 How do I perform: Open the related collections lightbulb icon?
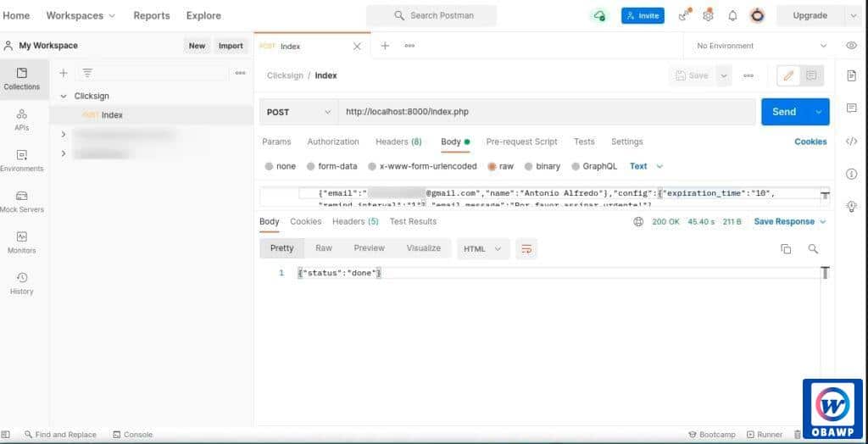[x=851, y=207]
